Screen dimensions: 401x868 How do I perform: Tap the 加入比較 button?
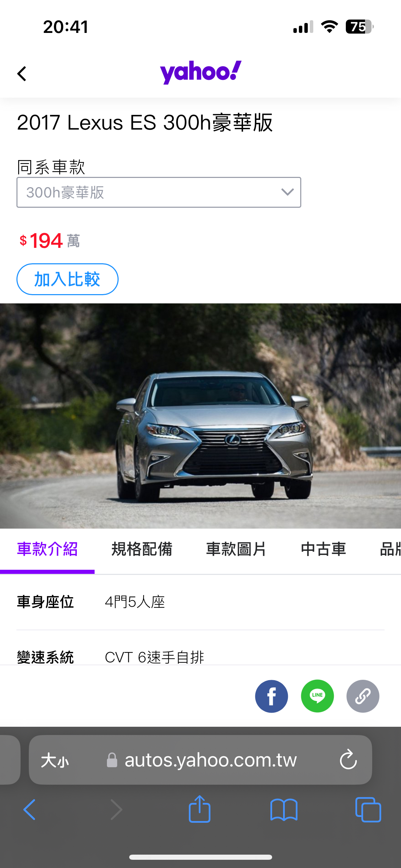click(x=68, y=279)
